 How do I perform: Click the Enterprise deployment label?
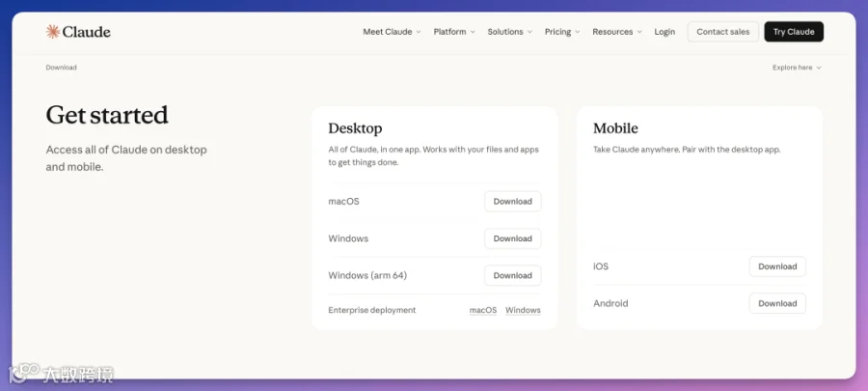[372, 310]
